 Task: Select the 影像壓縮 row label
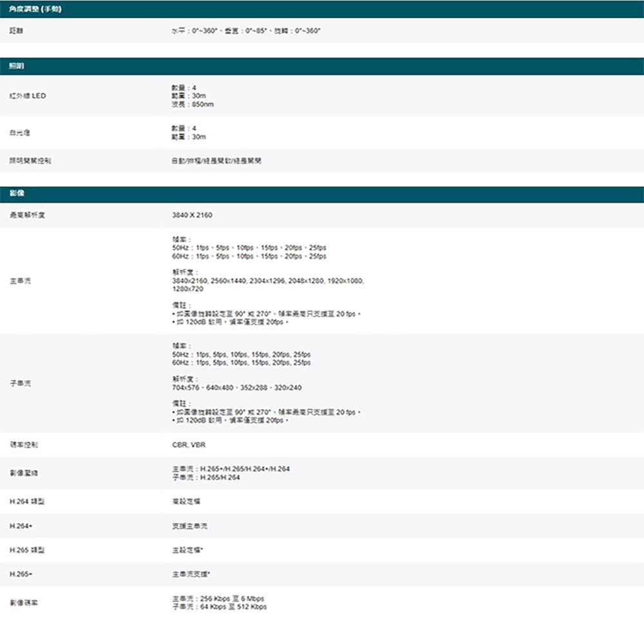click(23, 473)
